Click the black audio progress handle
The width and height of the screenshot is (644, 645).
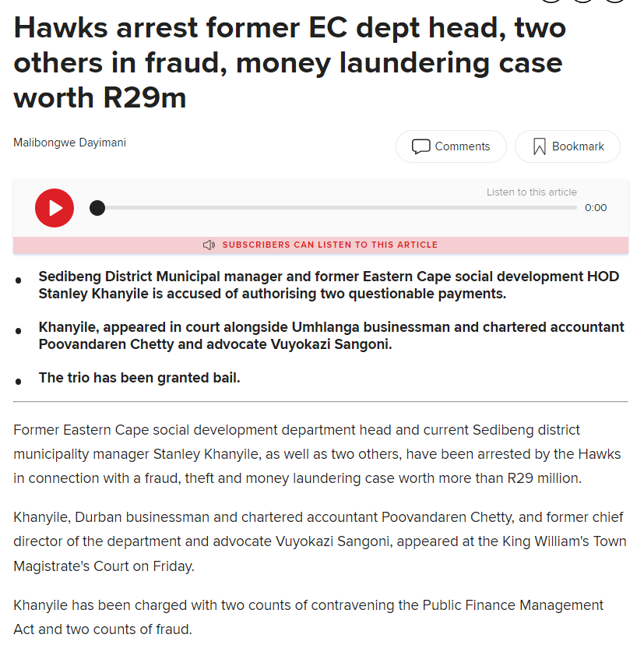pyautogui.click(x=97, y=208)
